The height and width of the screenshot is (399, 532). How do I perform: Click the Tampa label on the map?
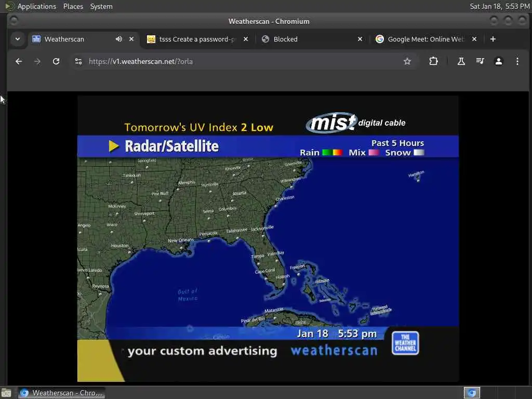coord(258,256)
